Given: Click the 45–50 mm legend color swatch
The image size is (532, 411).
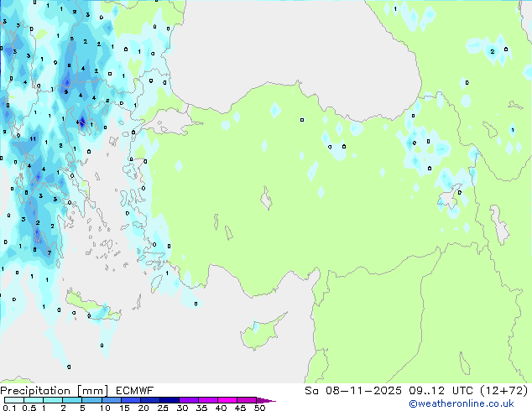Looking at the screenshot, I should pyautogui.click(x=247, y=400).
